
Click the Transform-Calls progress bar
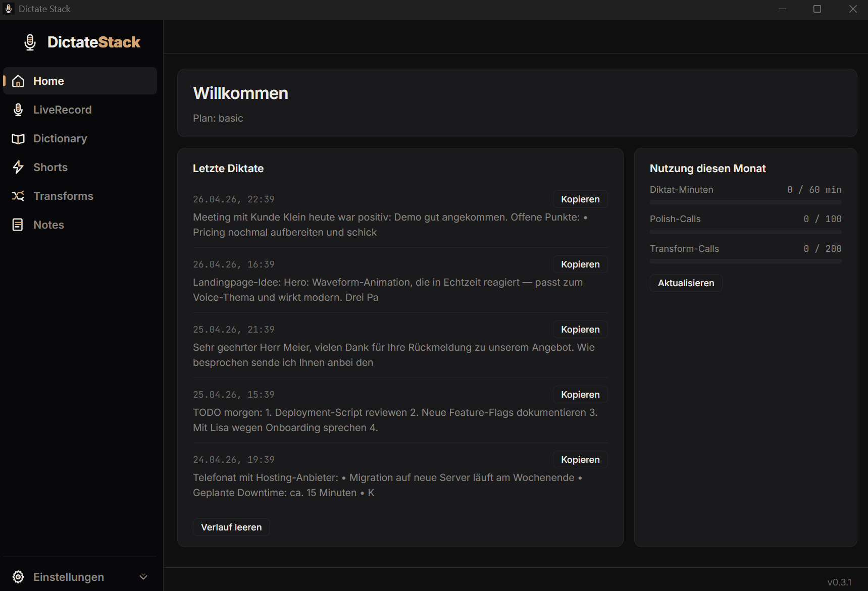click(745, 261)
